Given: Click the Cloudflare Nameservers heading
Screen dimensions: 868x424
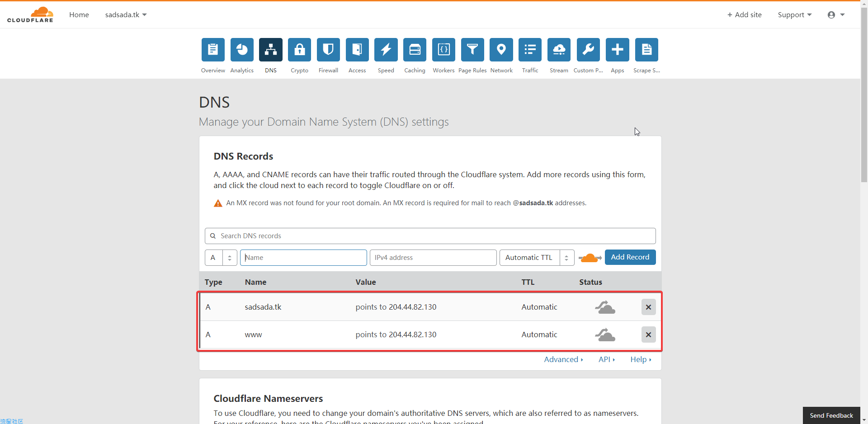Looking at the screenshot, I should 268,399.
